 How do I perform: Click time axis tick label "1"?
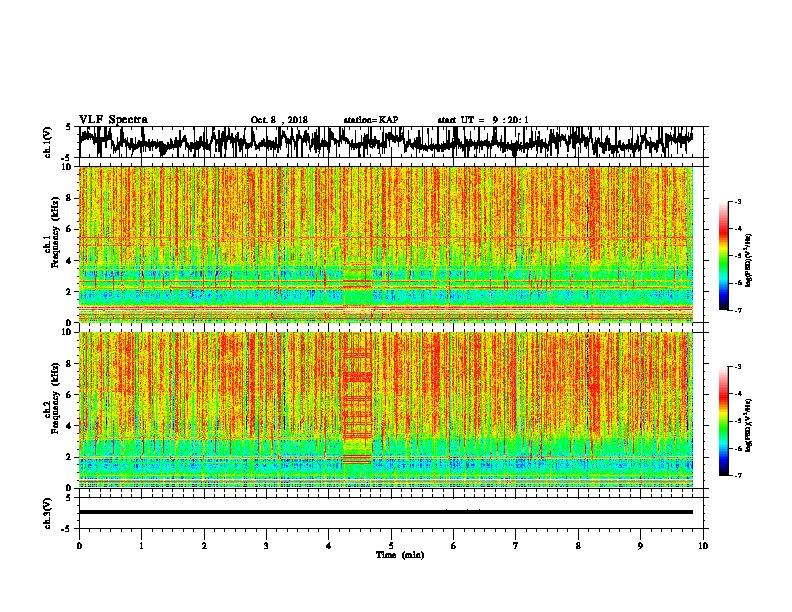pos(141,546)
